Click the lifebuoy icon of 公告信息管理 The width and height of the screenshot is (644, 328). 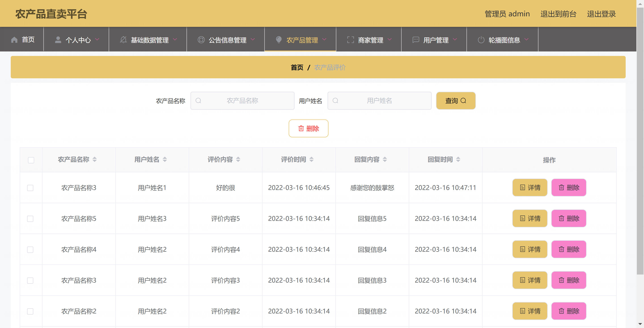[x=201, y=40]
